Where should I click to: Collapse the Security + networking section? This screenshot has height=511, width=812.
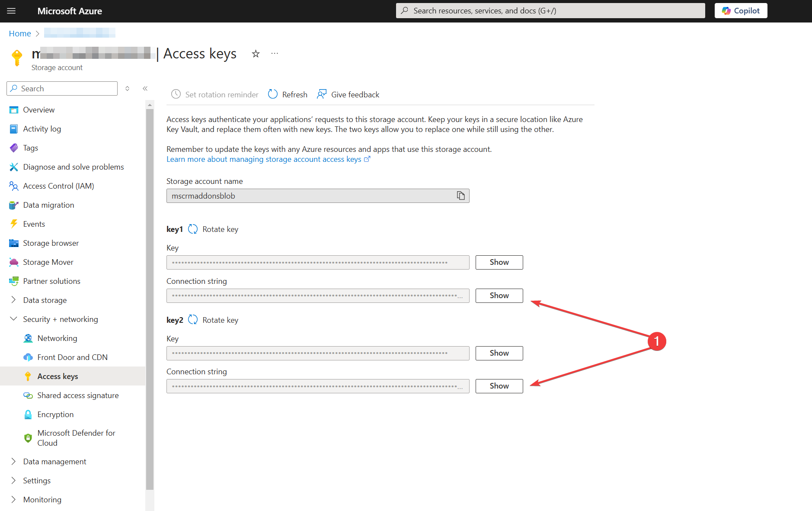pos(13,319)
